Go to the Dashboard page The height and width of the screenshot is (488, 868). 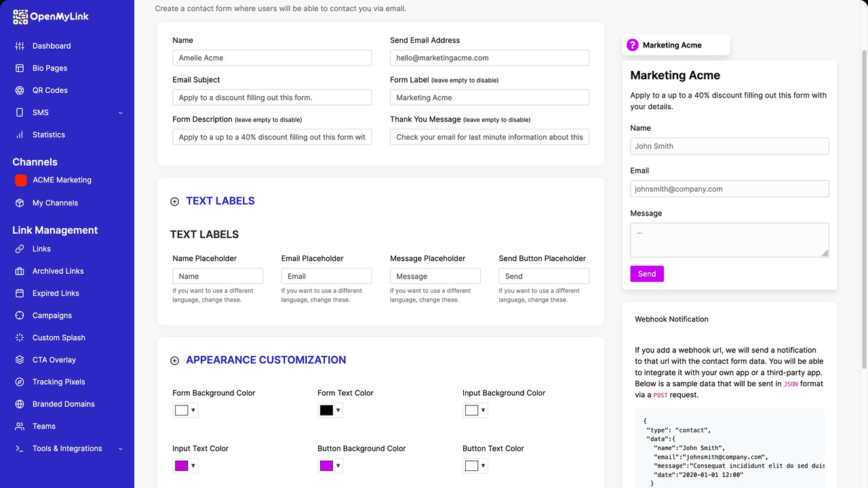coord(51,45)
